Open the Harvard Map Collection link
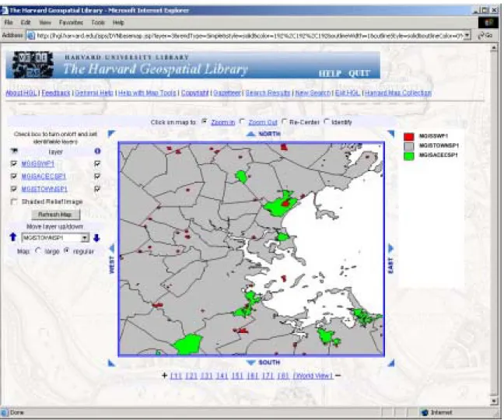 (x=398, y=93)
